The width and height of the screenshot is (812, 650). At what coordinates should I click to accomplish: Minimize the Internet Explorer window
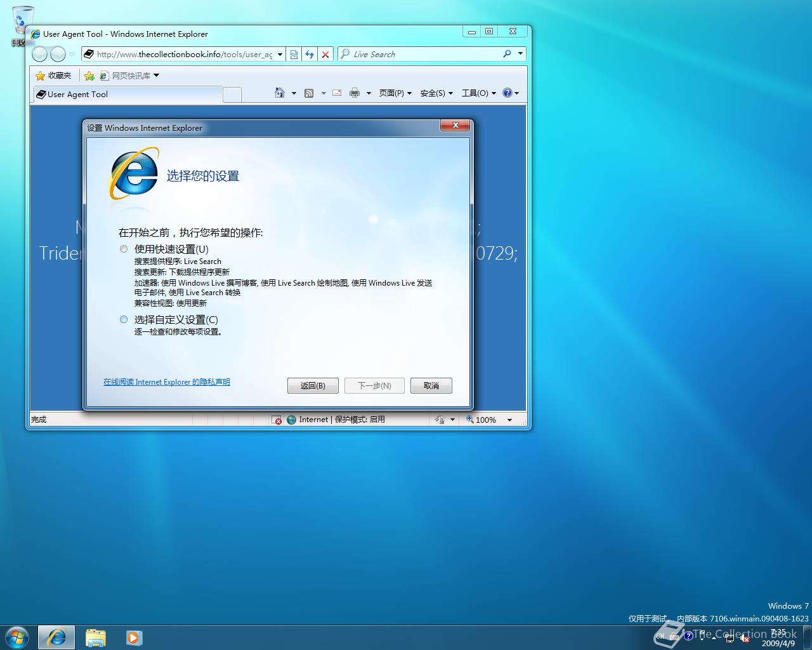pos(471,31)
